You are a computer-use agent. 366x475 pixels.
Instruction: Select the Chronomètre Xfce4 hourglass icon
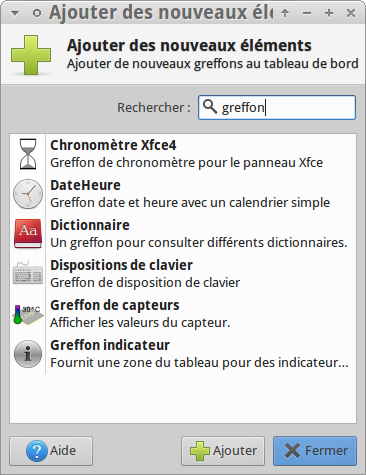[28, 154]
